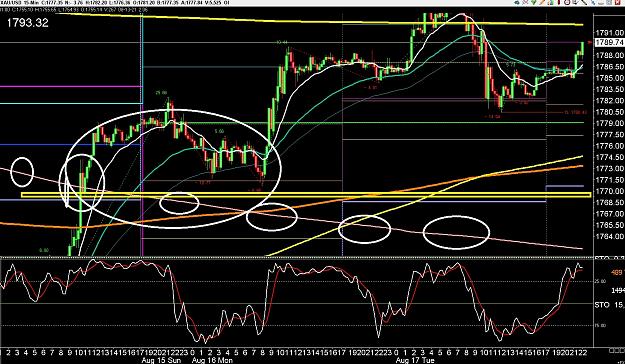Click the 1773.00 price axis label

click(610, 169)
